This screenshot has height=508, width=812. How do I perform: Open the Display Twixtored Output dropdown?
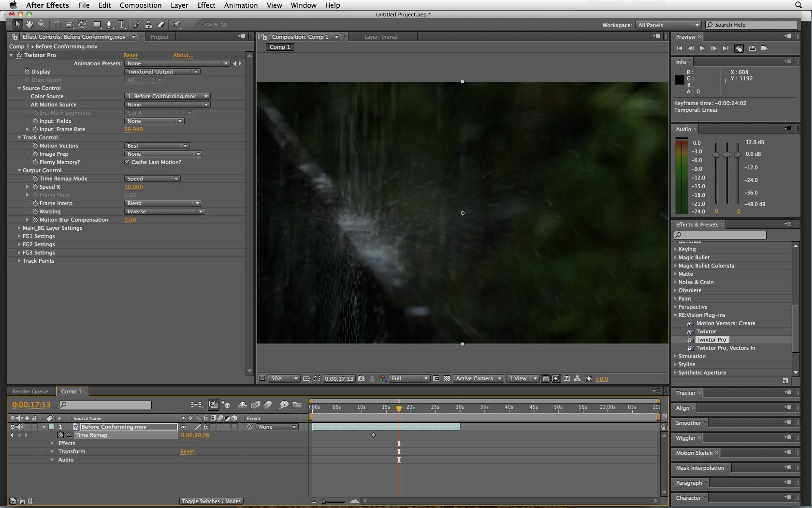[x=162, y=72]
